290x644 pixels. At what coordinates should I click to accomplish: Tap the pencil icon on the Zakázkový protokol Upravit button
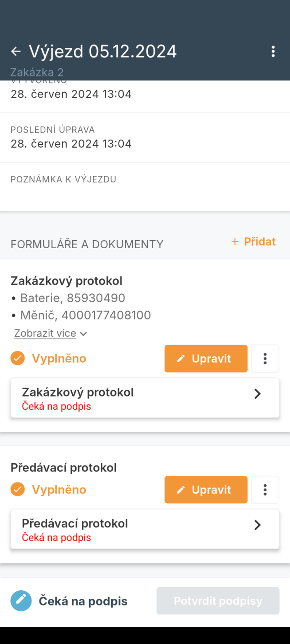pyautogui.click(x=181, y=358)
